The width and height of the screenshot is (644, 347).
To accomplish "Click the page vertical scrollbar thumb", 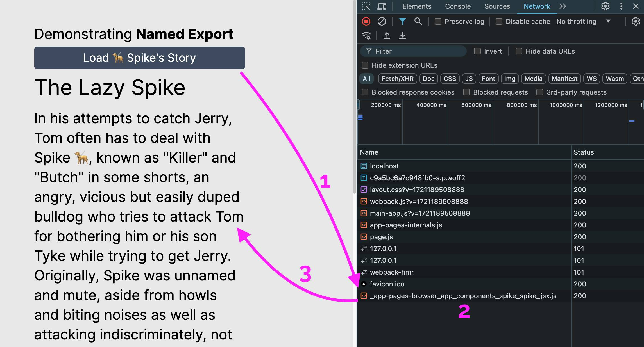I will pyautogui.click(x=354, y=97).
